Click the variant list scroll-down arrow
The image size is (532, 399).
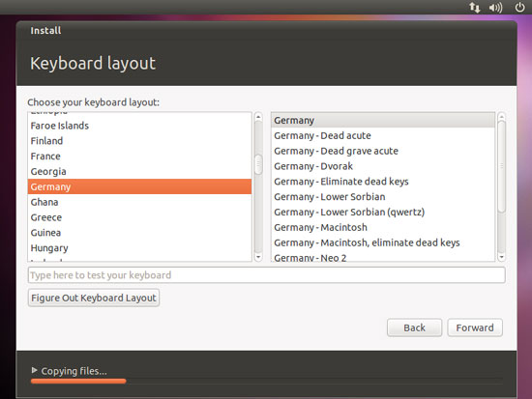pos(501,257)
